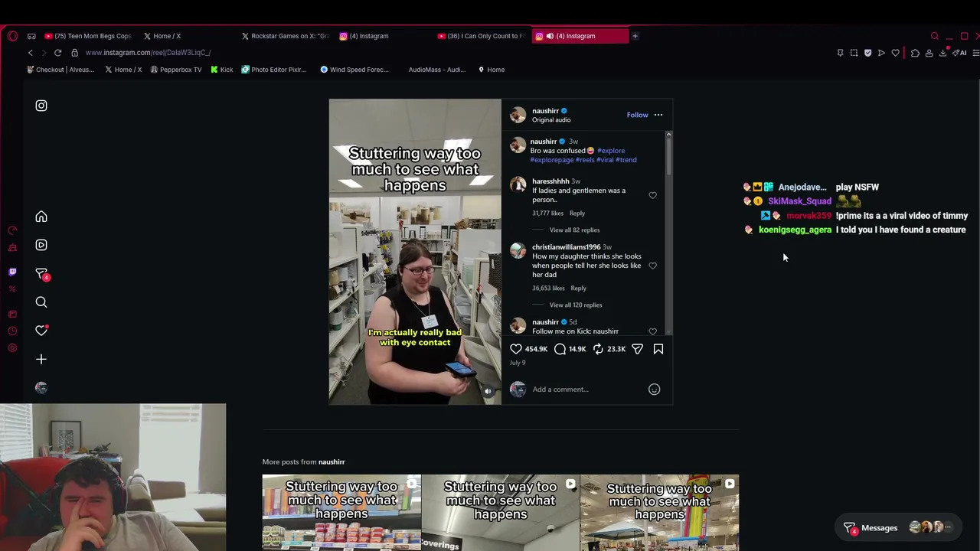
Task: Open Instagram search from sidebar
Action: coord(41,302)
